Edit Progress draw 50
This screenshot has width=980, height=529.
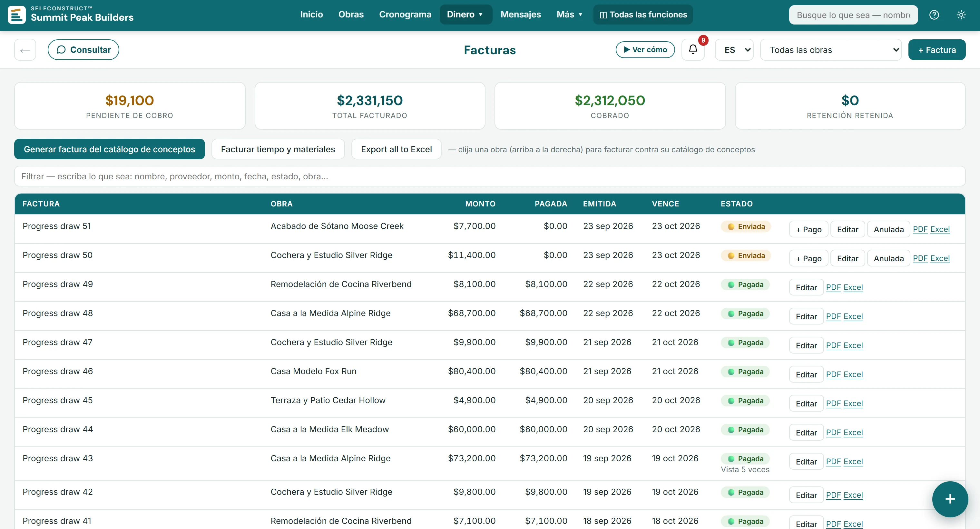[847, 258]
